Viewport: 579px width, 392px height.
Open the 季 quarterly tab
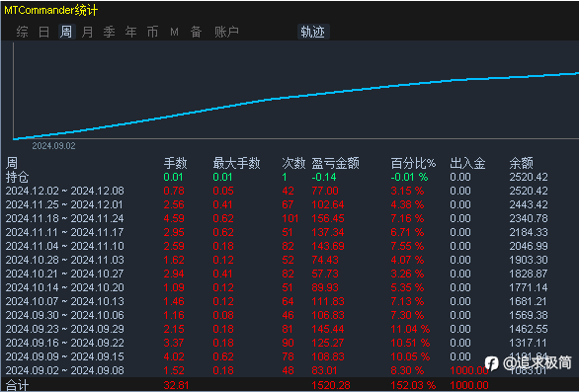(110, 32)
